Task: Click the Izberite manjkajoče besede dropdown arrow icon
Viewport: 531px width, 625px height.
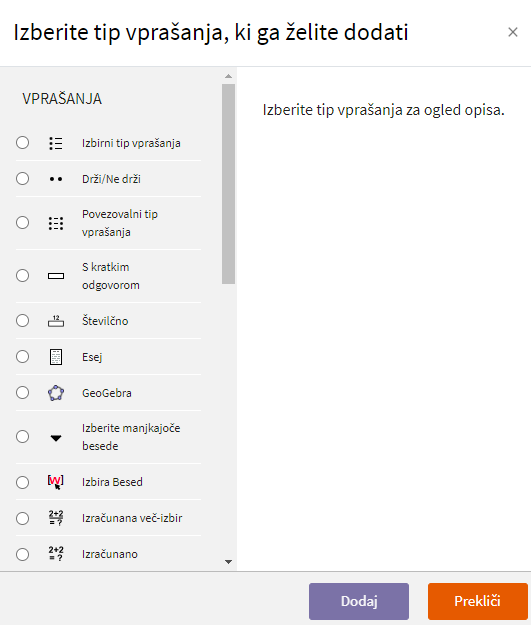Action: (56, 438)
